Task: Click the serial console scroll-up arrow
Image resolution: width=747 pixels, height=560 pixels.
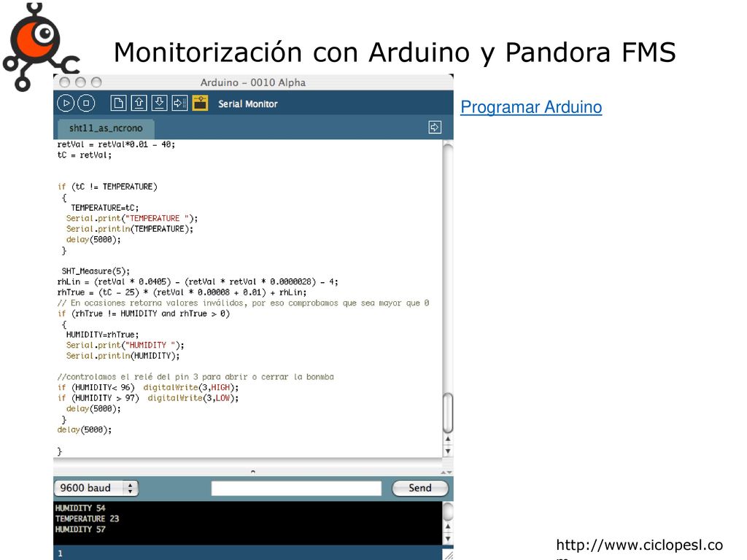Action: coord(448,526)
